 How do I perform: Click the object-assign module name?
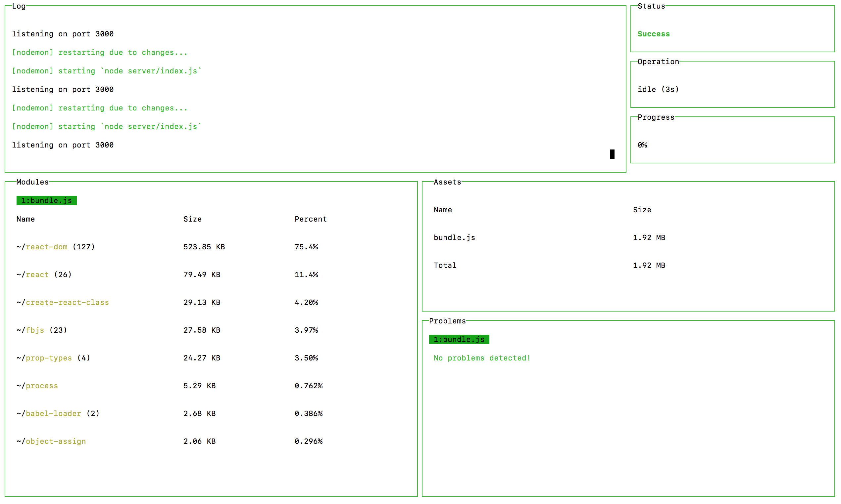[x=56, y=441]
